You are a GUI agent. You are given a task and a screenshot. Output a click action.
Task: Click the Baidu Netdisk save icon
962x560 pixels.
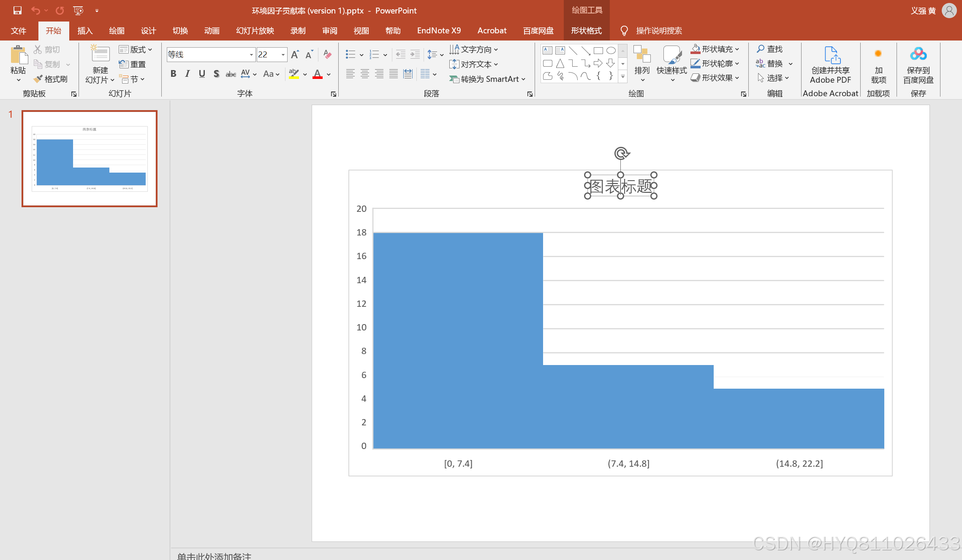point(918,54)
